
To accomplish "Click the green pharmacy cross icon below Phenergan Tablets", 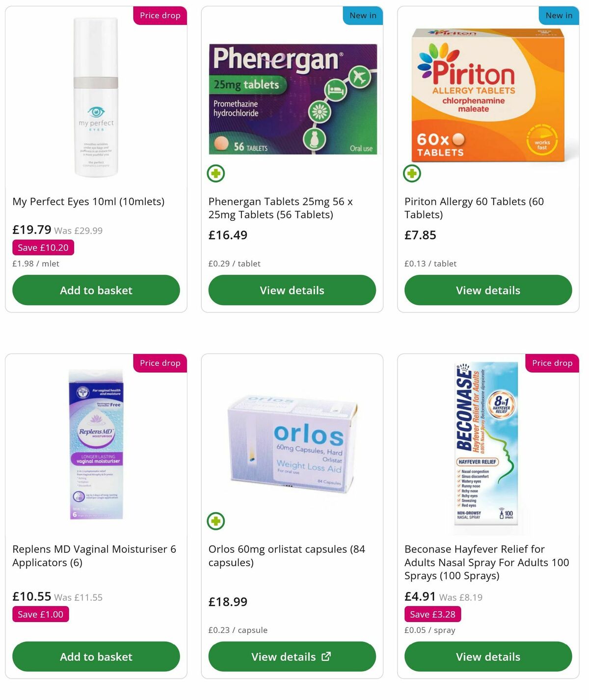I will click(215, 173).
